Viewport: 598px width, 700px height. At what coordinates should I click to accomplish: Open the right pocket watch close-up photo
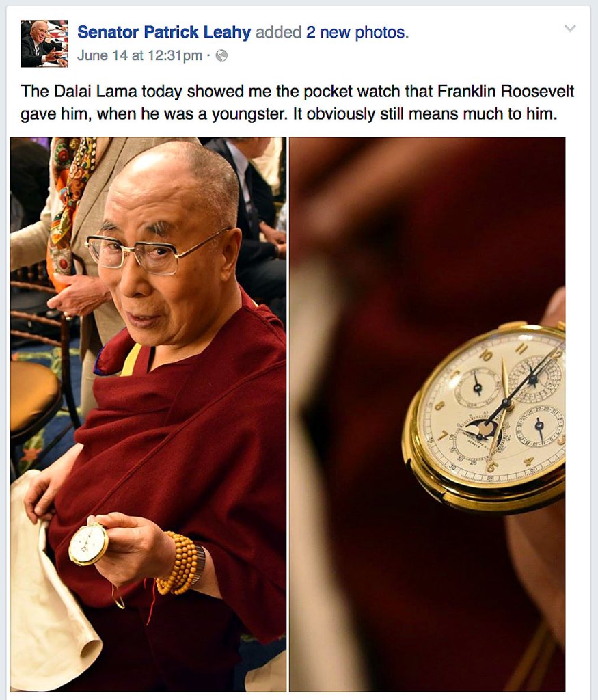point(427,414)
